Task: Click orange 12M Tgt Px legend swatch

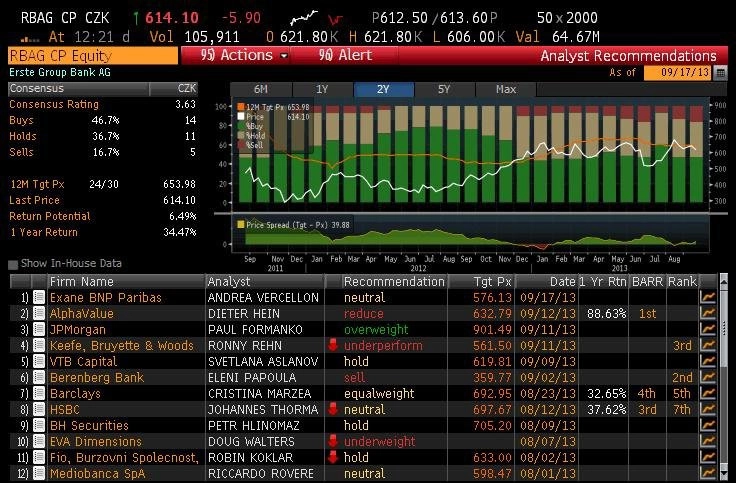Action: tap(241, 107)
